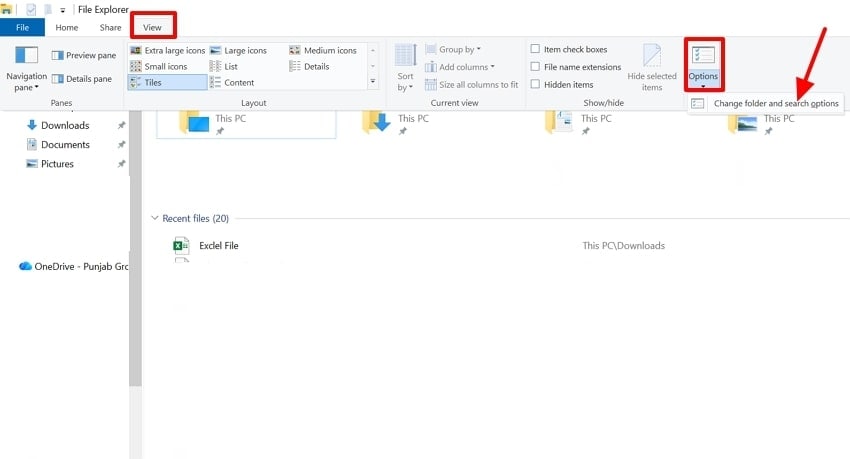Unpin Documents via its pin icon
The width and height of the screenshot is (850, 459).
tap(121, 145)
